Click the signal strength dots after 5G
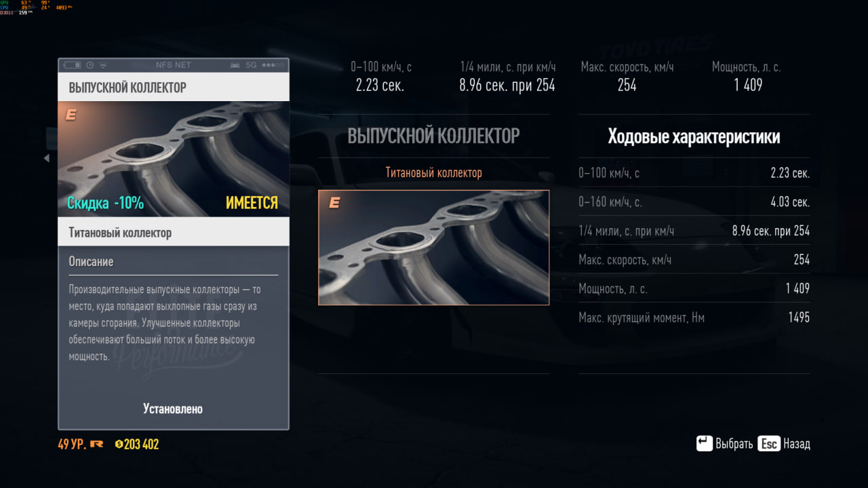This screenshot has height=488, width=868. 273,65
